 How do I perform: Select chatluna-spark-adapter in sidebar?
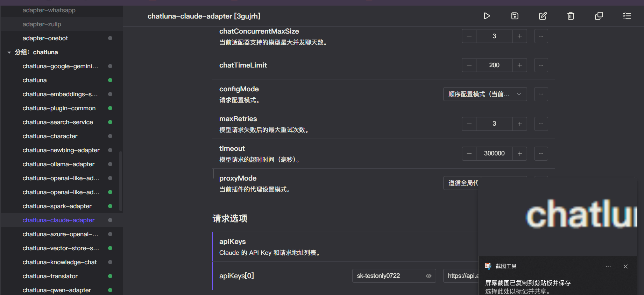[57, 206]
